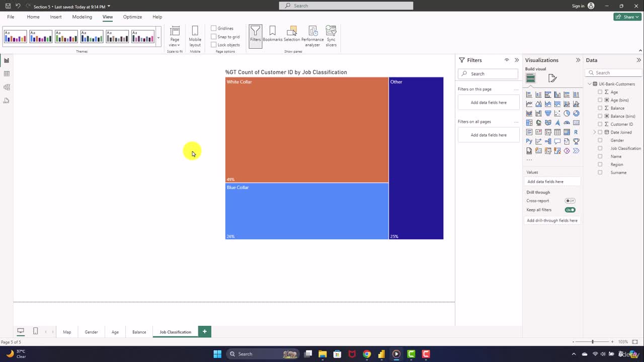The height and width of the screenshot is (362, 644).
Task: Launch the Performance analyzer
Action: tap(312, 36)
